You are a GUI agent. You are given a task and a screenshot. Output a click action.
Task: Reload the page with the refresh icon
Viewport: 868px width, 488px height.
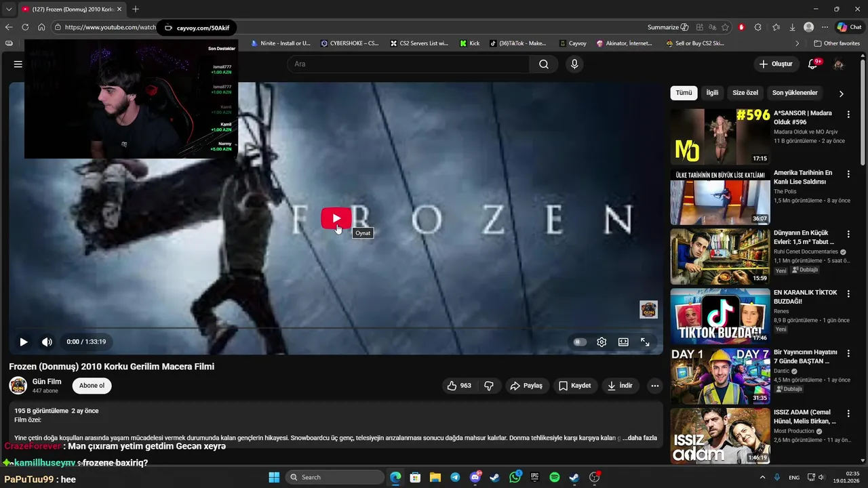click(25, 27)
